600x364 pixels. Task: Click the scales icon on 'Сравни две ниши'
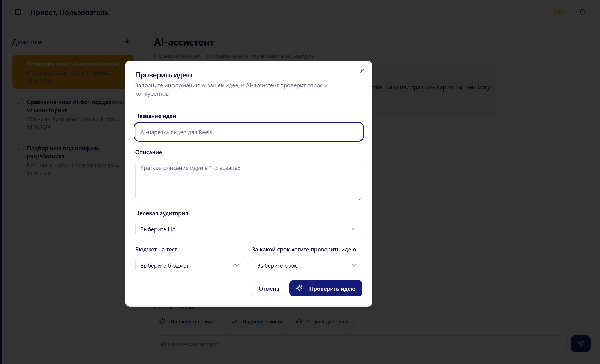pyautogui.click(x=300, y=321)
